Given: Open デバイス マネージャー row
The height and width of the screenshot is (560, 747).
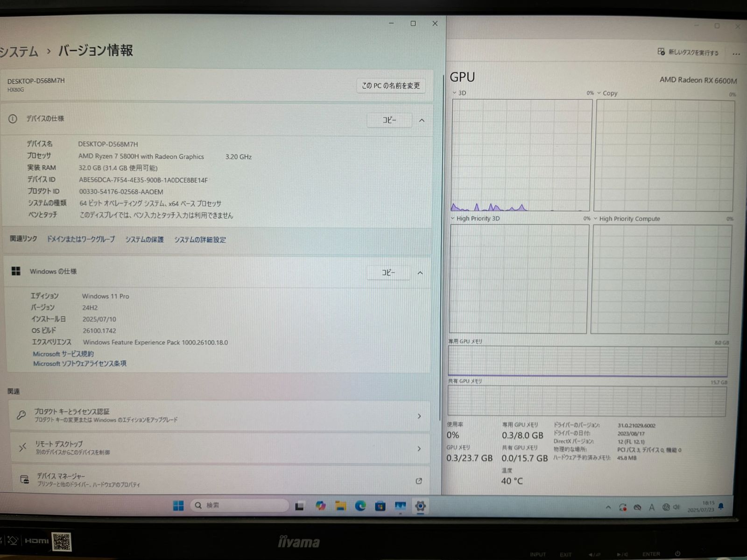Looking at the screenshot, I should point(220,480).
